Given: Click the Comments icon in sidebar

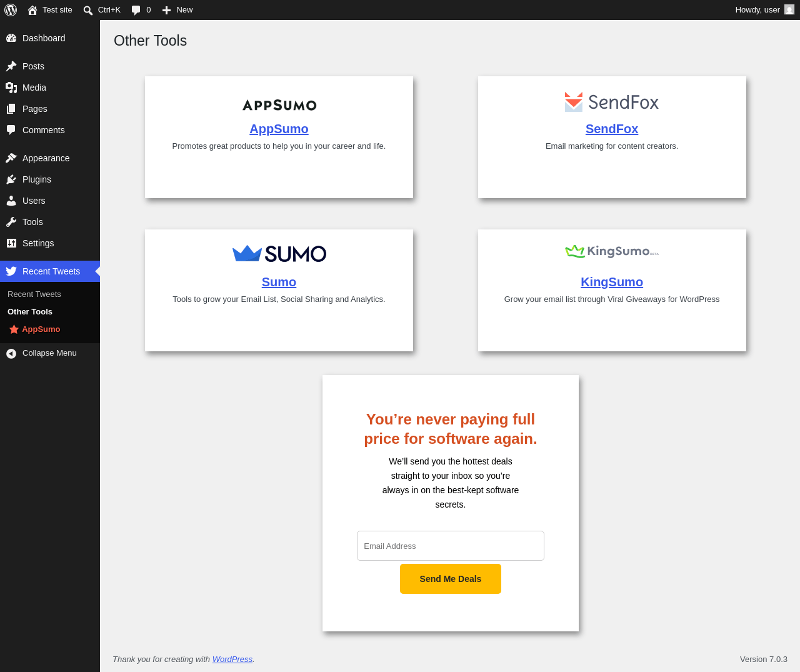Looking at the screenshot, I should [11, 130].
